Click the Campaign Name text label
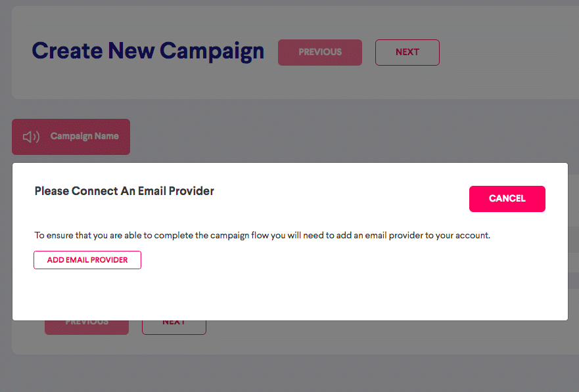 pos(85,136)
